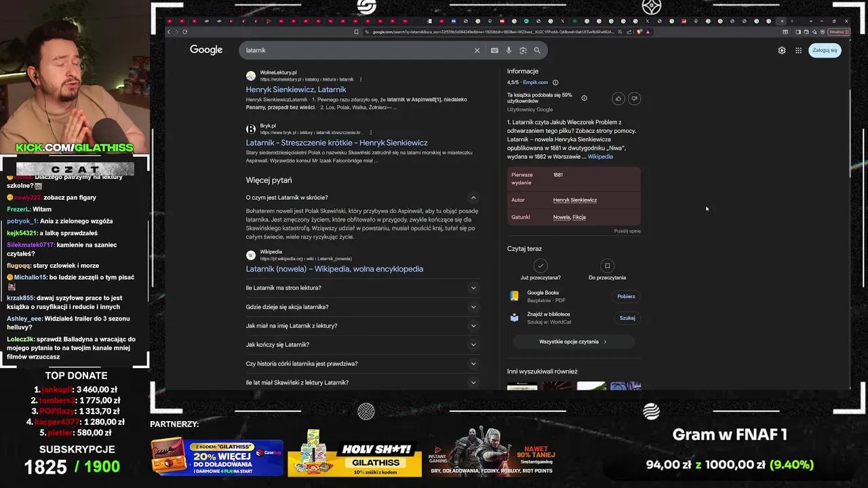The image size is (868, 488).
Task: Open the 'Fikcja' genre link
Action: [x=579, y=217]
